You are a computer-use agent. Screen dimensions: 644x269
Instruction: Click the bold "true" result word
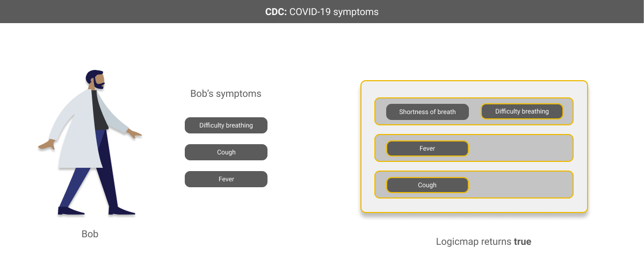click(523, 242)
